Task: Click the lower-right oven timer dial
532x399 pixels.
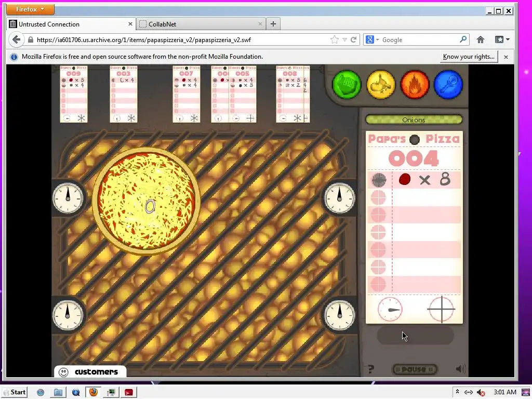Action: coord(340,315)
